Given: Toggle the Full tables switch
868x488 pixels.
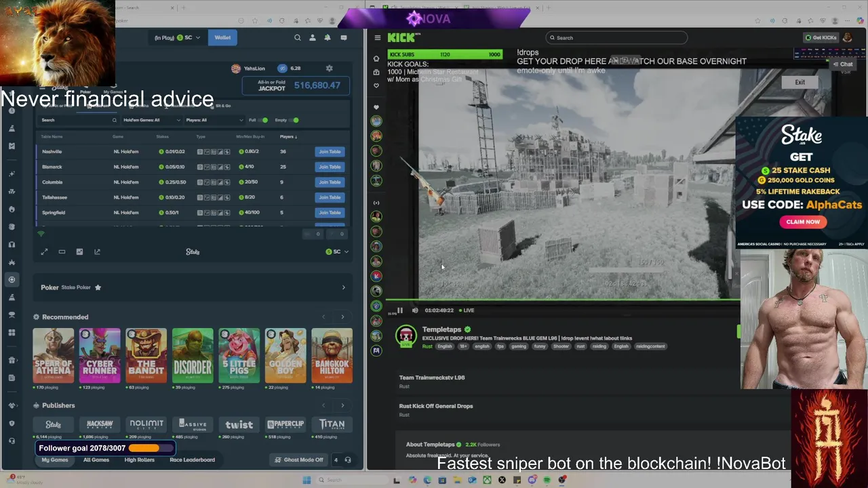Looking at the screenshot, I should (263, 120).
